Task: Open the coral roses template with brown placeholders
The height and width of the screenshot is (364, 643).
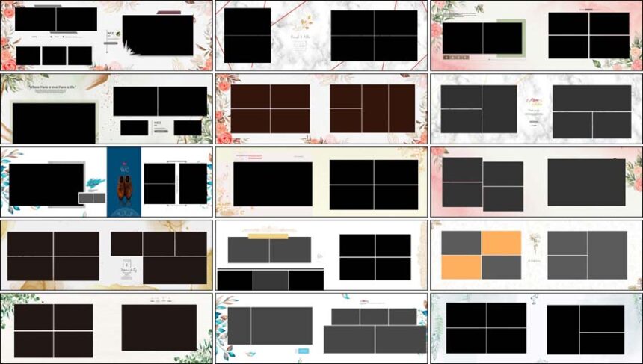Action: tap(321, 108)
